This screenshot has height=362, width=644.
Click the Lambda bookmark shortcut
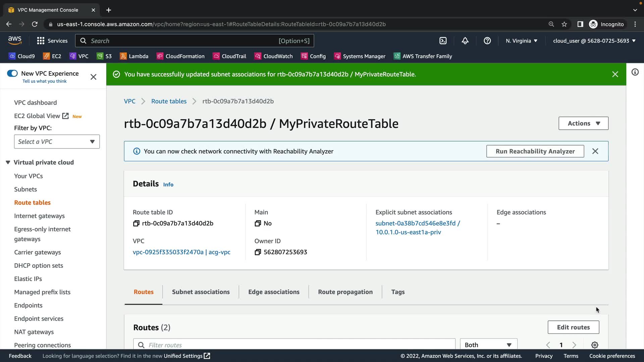coord(134,56)
